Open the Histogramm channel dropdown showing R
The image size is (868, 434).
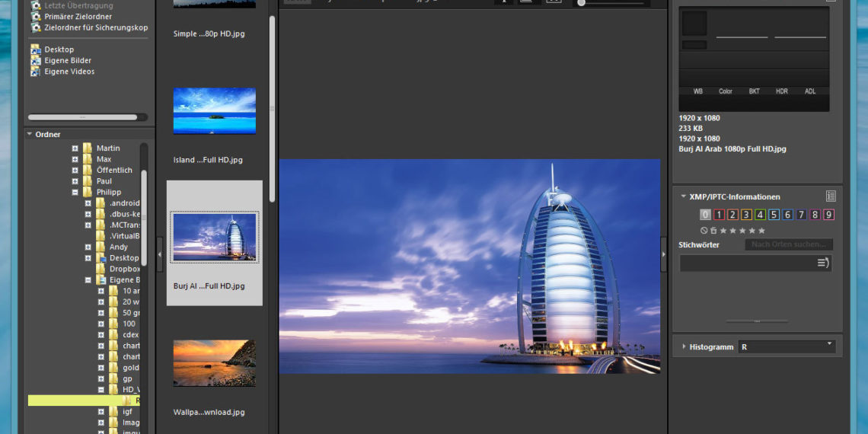pos(787,347)
